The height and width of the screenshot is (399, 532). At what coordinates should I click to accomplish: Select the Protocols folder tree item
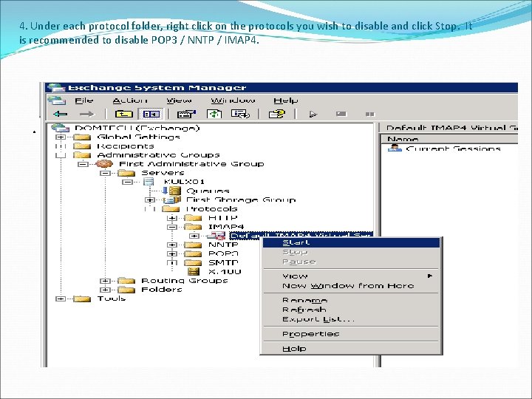[212, 208]
